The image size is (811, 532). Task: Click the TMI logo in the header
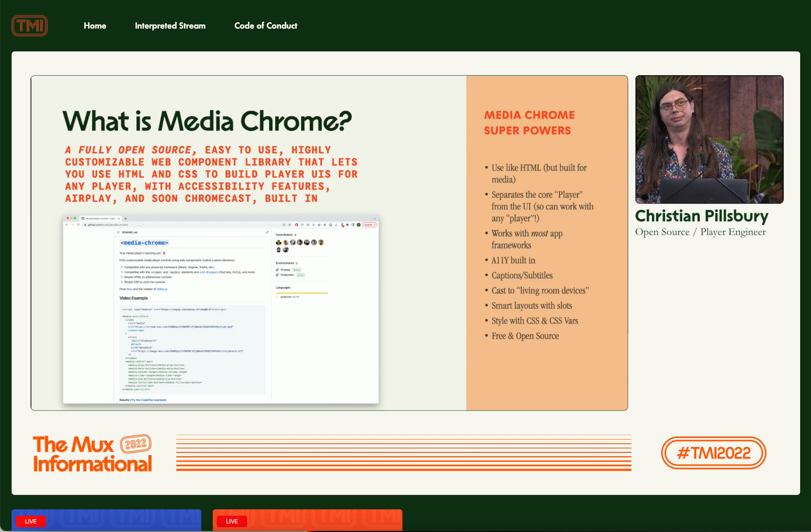tap(30, 26)
